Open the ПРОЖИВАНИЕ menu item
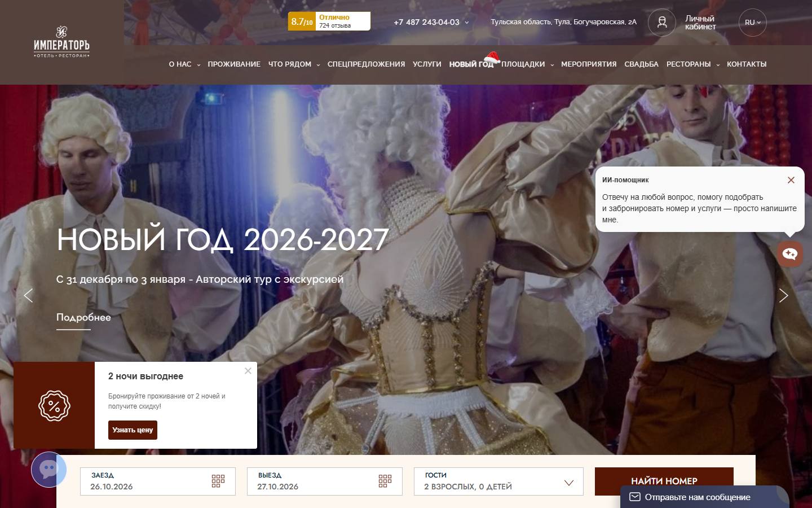Screen dimensions: 812x508 (x=234, y=64)
